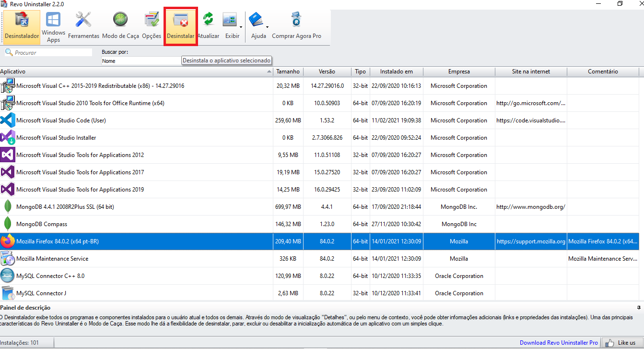Click http://www.mongodb.org/ site cell

(531, 207)
